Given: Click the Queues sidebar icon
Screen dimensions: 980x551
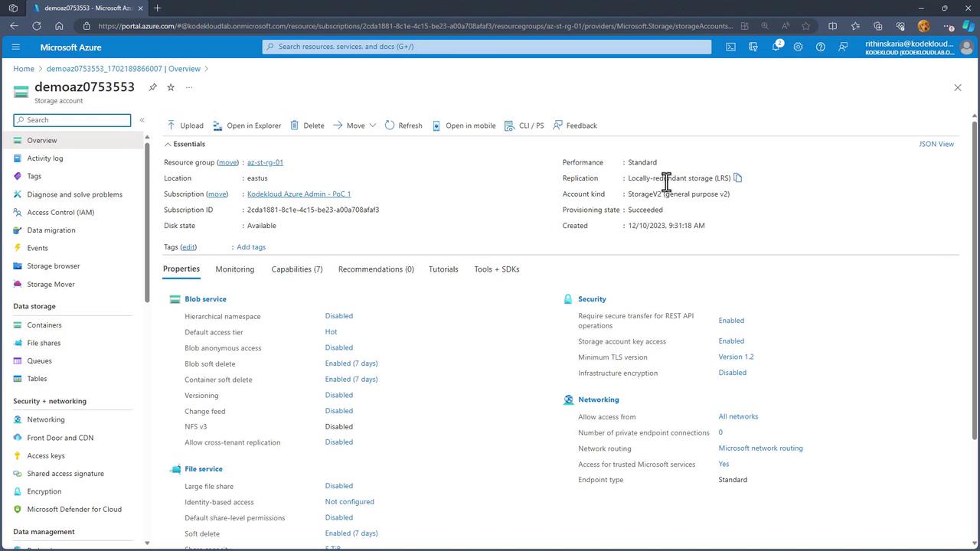Looking at the screenshot, I should click(18, 361).
